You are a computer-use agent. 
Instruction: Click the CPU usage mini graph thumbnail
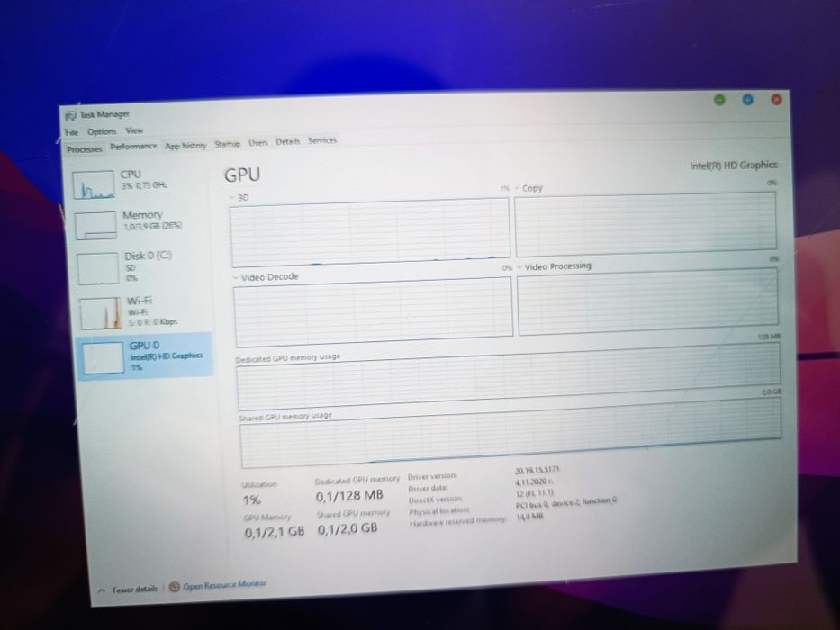click(94, 185)
